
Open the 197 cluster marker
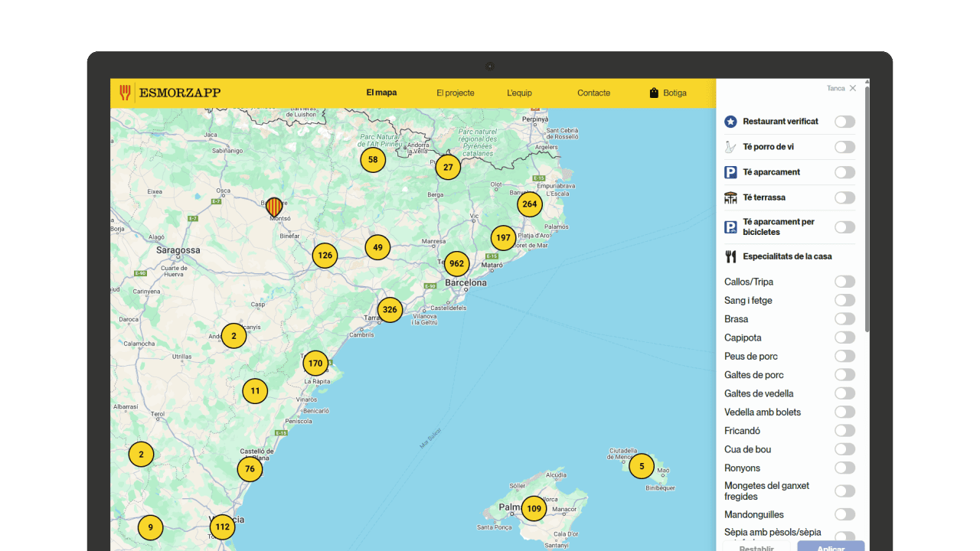pyautogui.click(x=503, y=238)
